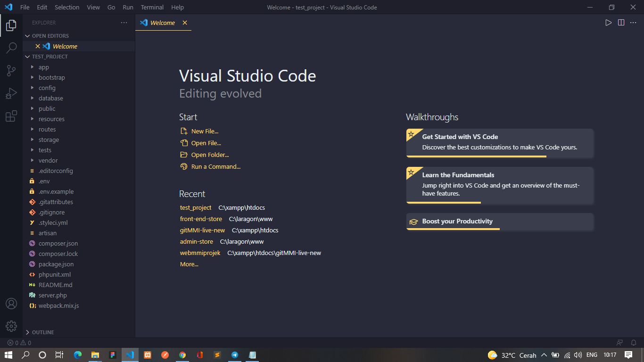Open the Selection menu

(67, 7)
